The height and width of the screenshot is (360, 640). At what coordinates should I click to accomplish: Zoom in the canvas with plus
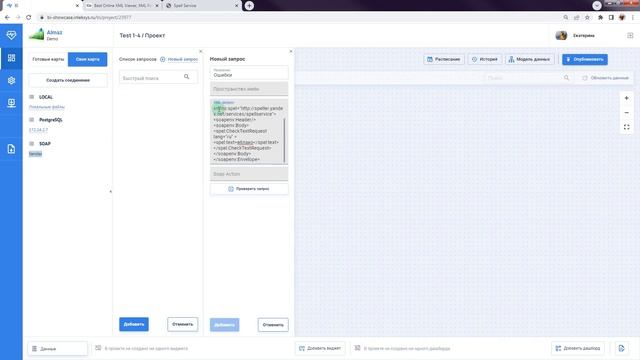click(627, 98)
